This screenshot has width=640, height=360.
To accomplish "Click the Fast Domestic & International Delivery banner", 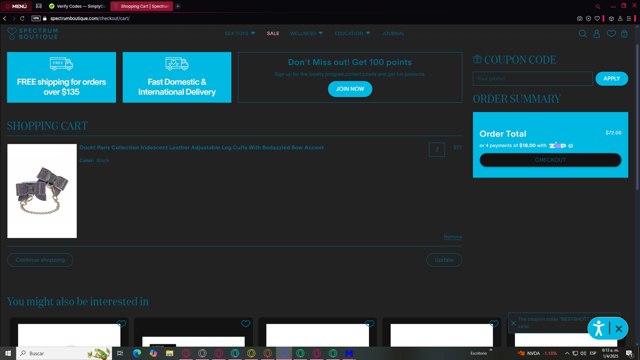I will [x=177, y=77].
